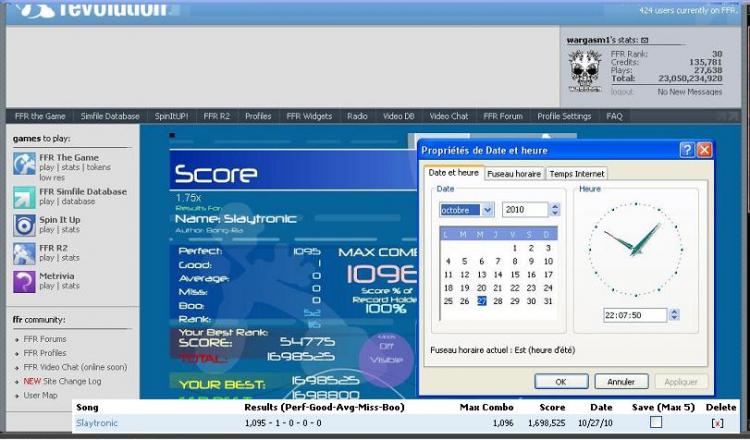
Task: Open the purple Metrivia icon
Action: pyautogui.click(x=24, y=281)
